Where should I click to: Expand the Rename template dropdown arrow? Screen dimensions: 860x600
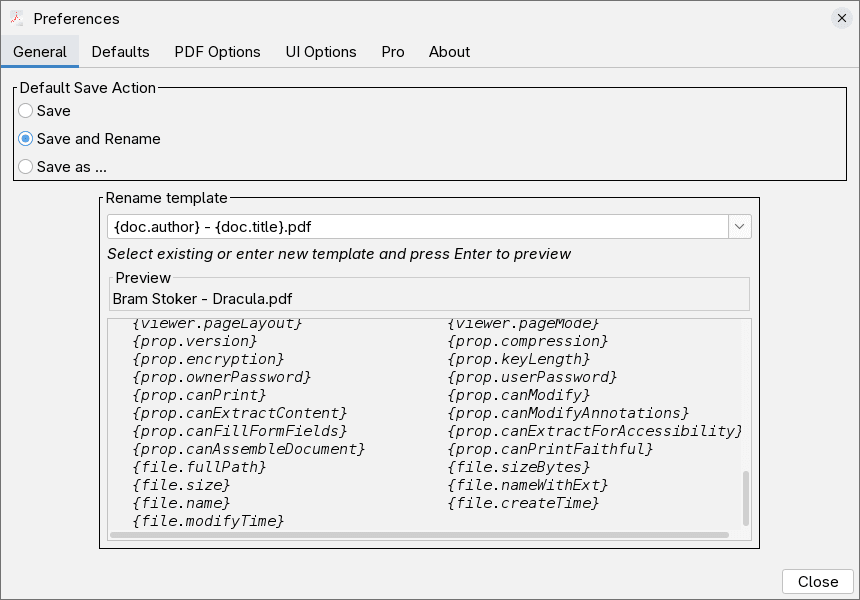pos(740,227)
